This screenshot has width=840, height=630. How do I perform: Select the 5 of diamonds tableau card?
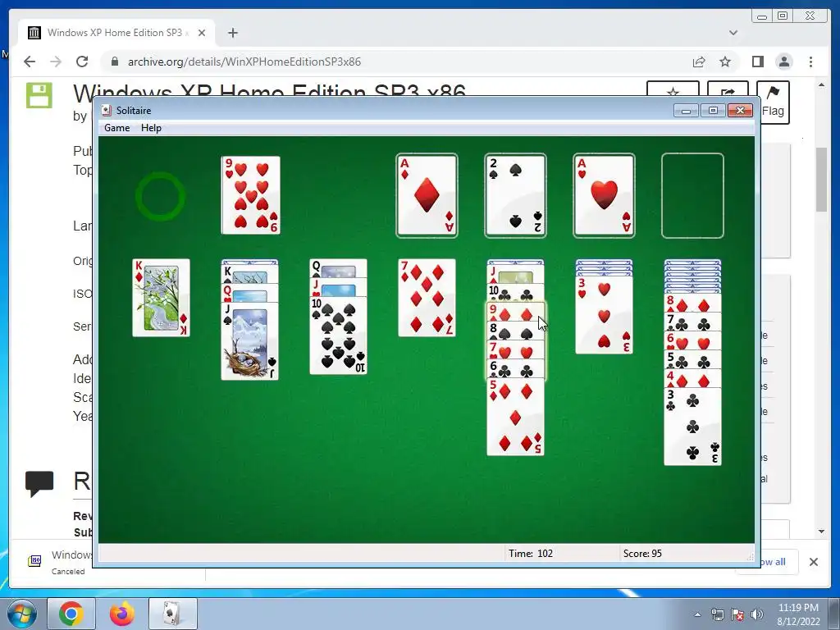515,417
